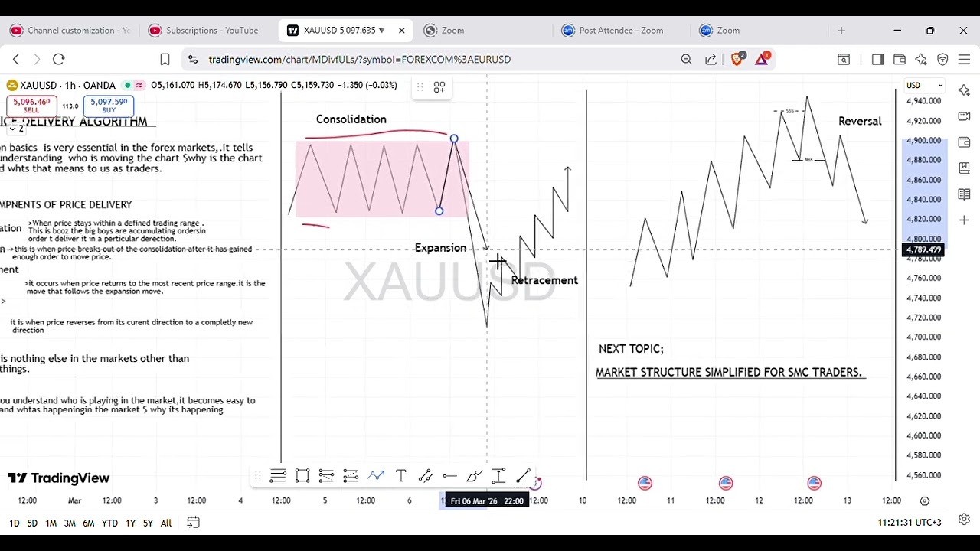Set chart range to 5D
The image size is (980, 551).
pyautogui.click(x=32, y=523)
